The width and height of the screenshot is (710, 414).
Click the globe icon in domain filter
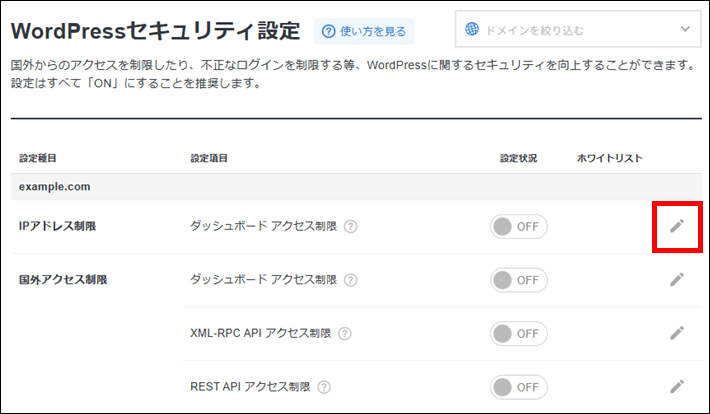coord(472,29)
